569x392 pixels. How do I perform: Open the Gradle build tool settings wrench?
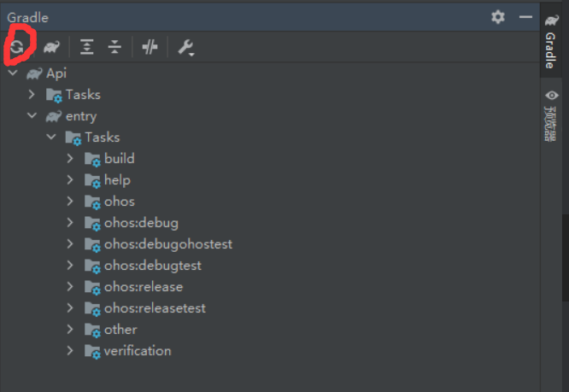(185, 49)
